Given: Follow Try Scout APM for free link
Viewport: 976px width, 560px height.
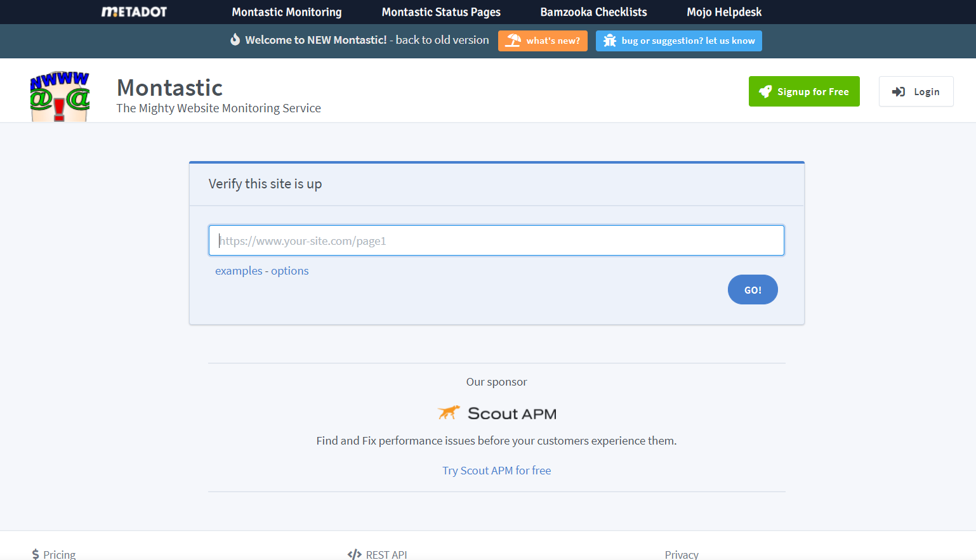Looking at the screenshot, I should point(497,471).
